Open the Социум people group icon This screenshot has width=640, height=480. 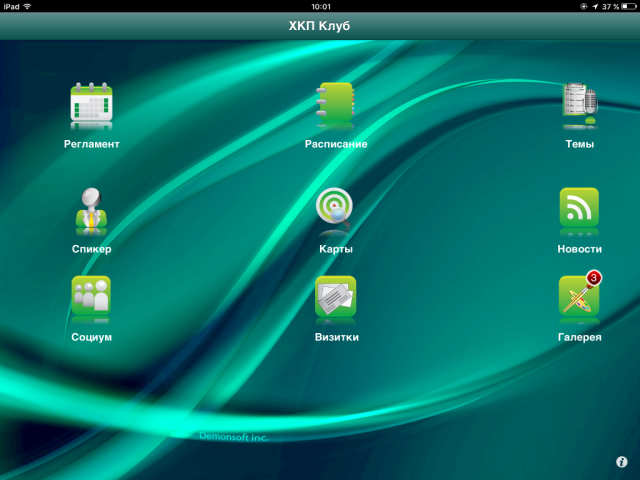(x=91, y=296)
